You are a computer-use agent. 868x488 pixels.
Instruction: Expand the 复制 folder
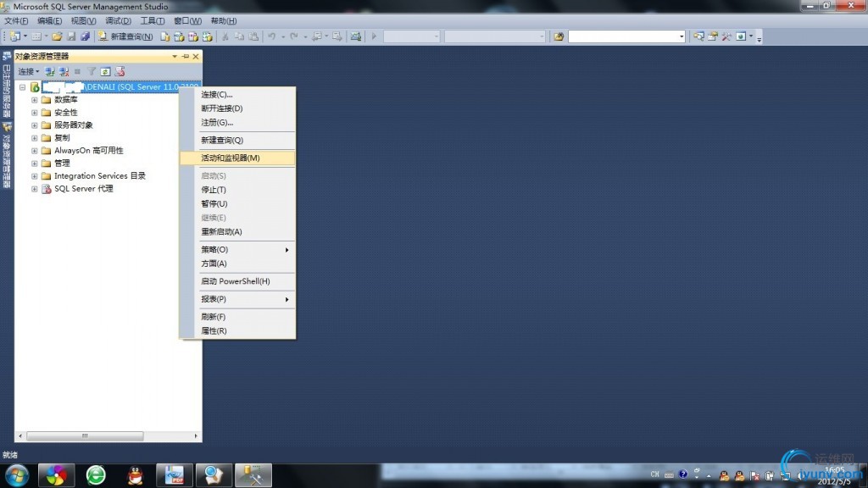point(34,138)
